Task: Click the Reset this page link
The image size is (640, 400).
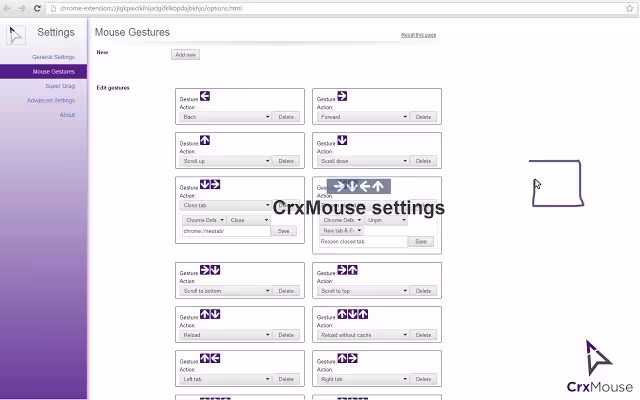Action: pos(418,35)
